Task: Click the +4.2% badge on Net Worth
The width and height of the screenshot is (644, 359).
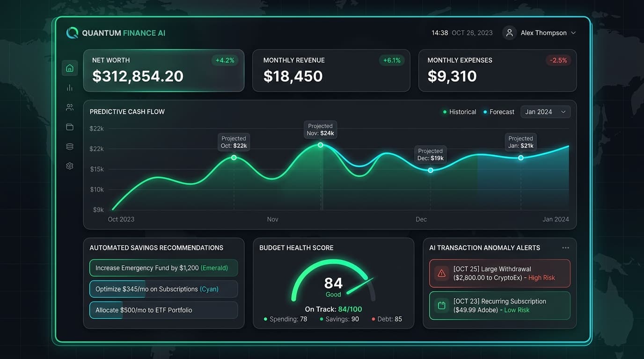Action: (x=225, y=60)
